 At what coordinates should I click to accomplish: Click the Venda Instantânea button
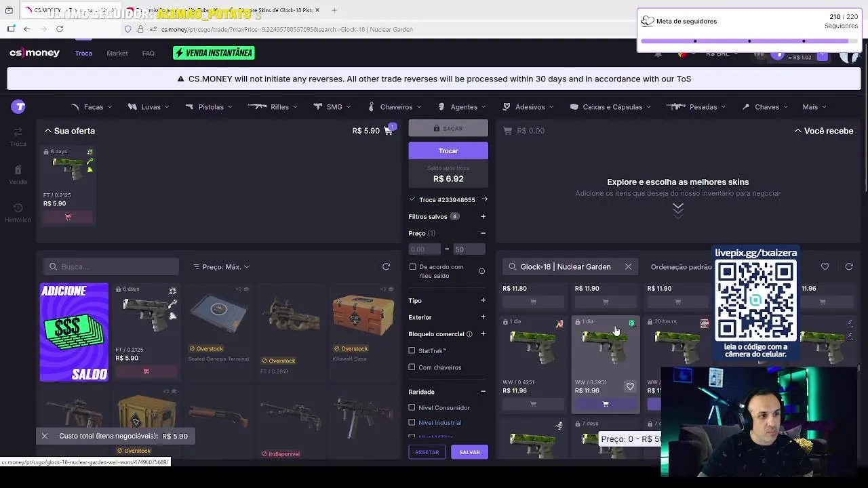(214, 53)
